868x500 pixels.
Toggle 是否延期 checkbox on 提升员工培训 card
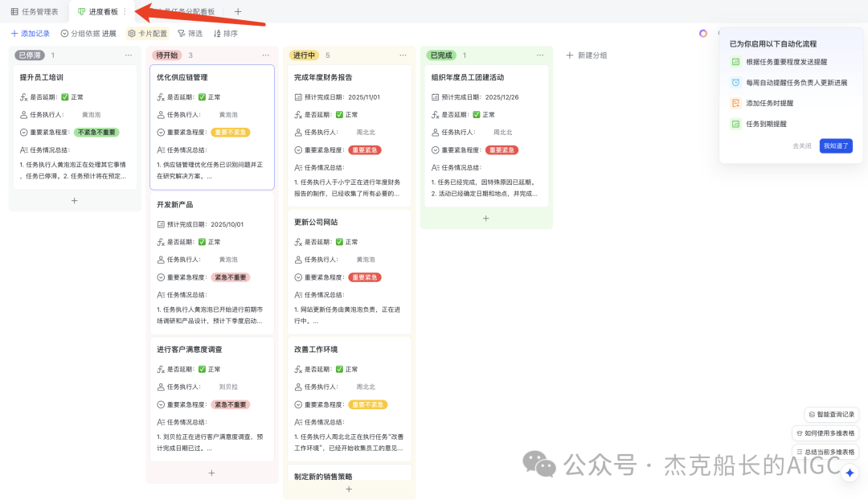coord(65,97)
